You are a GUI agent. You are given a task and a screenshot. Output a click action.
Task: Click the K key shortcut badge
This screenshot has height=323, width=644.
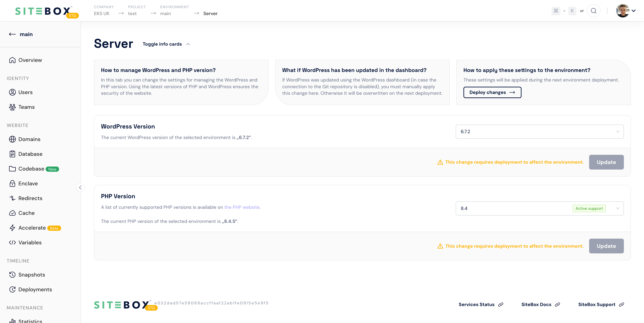coord(572,11)
